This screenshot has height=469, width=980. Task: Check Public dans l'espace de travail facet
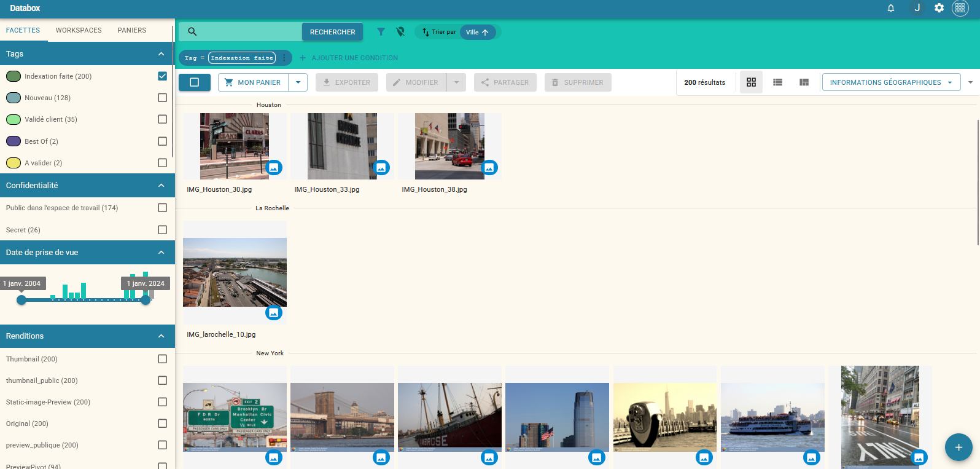162,208
